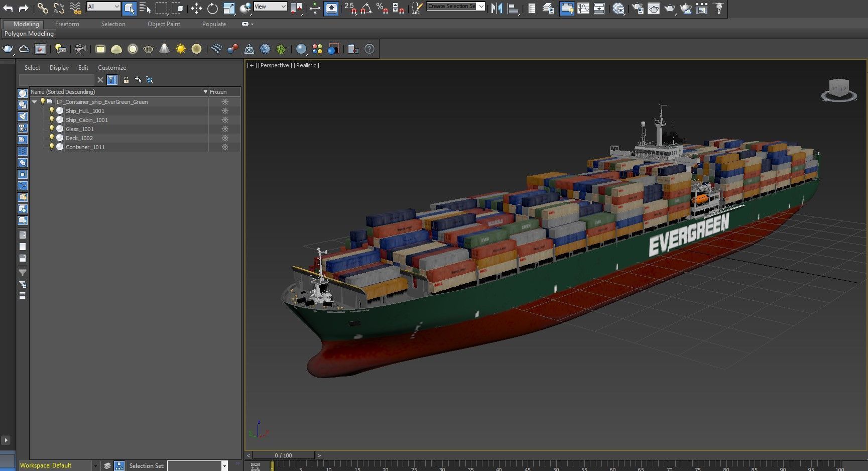The image size is (868, 471).
Task: Toggle the Percent Snap
Action: pyautogui.click(x=383, y=8)
